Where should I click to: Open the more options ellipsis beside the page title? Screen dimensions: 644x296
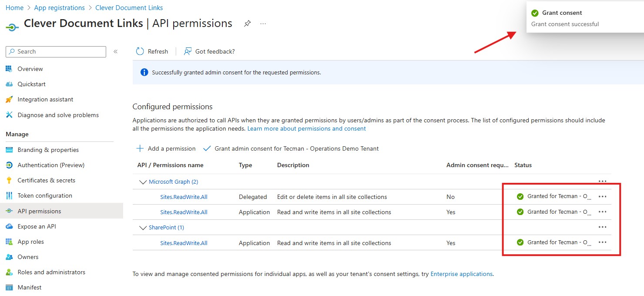coord(263,24)
